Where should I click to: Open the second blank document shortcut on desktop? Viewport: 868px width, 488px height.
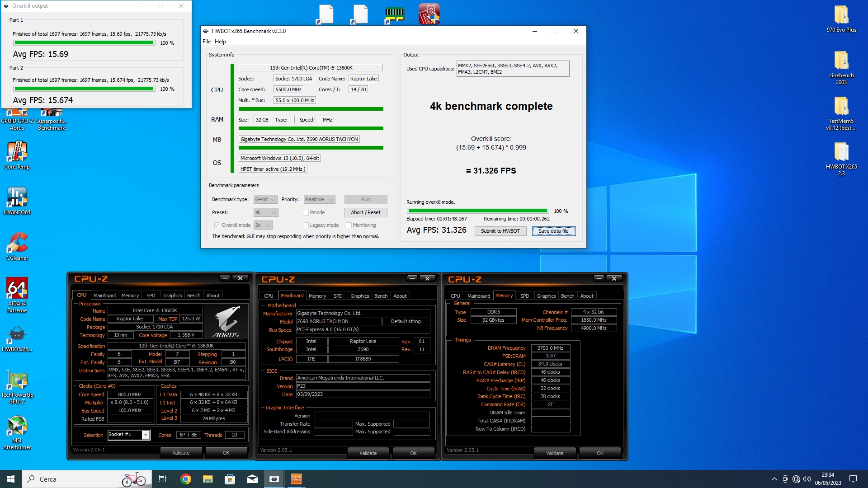[359, 15]
